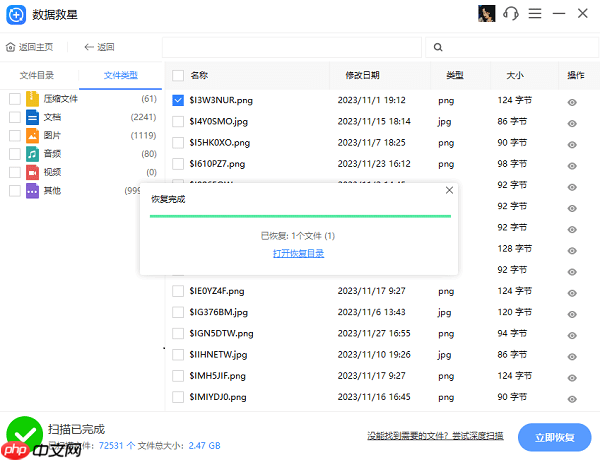Viewport: 600px width, 460px height.
Task: Click 返回主页 to go home
Action: point(29,47)
